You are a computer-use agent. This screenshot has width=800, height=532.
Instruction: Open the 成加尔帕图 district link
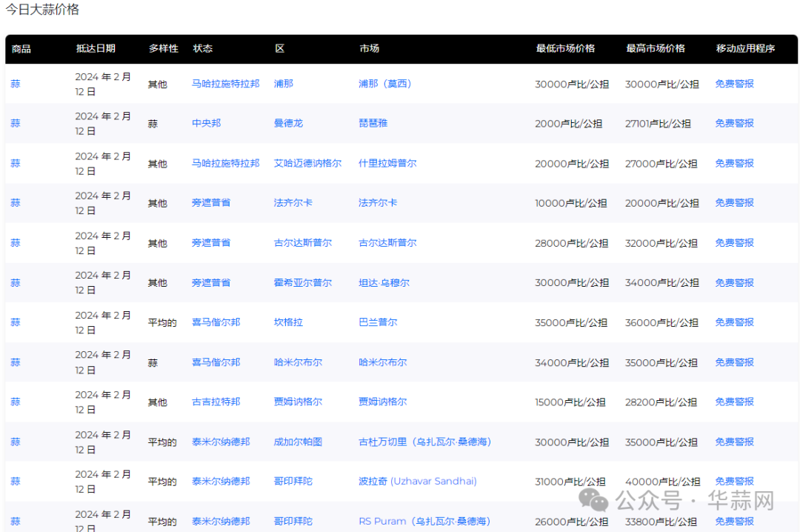[x=298, y=442]
